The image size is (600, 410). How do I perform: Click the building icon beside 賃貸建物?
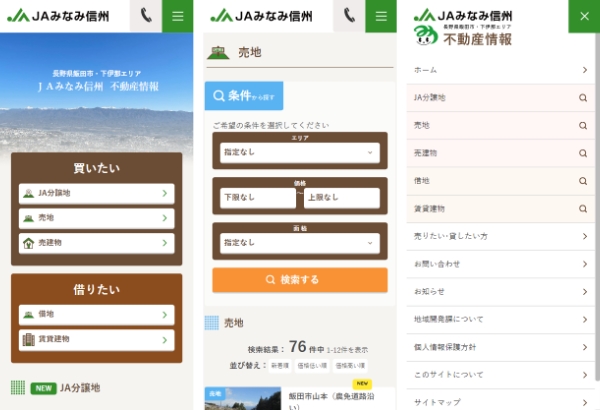click(28, 340)
